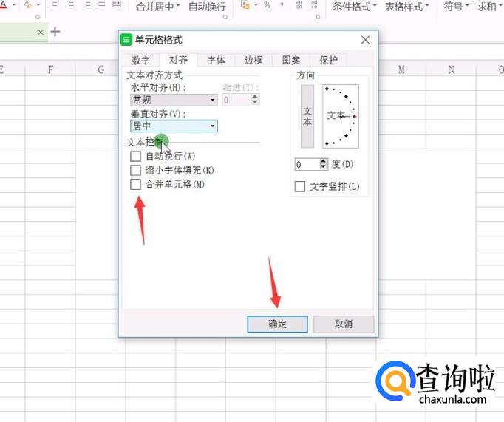This screenshot has height=422, width=504.
Task: Tick the 合并单元格 checkbox
Action: pos(135,184)
